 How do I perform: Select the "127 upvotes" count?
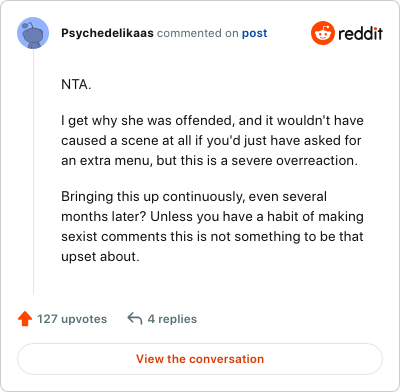[x=72, y=319]
